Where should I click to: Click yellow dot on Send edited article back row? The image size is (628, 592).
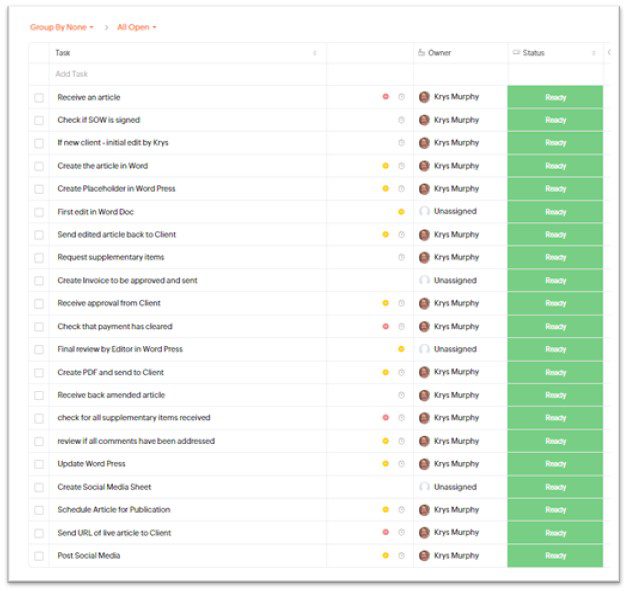click(386, 234)
